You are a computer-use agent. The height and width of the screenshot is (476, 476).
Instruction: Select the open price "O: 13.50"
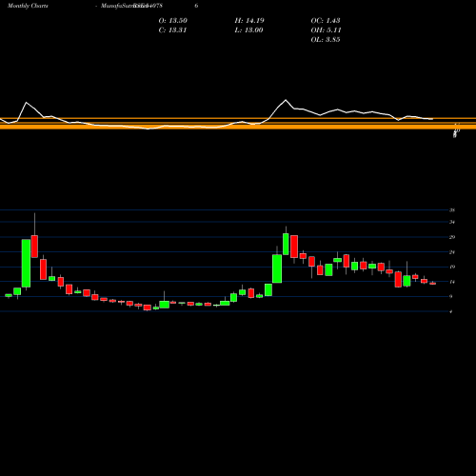(173, 21)
